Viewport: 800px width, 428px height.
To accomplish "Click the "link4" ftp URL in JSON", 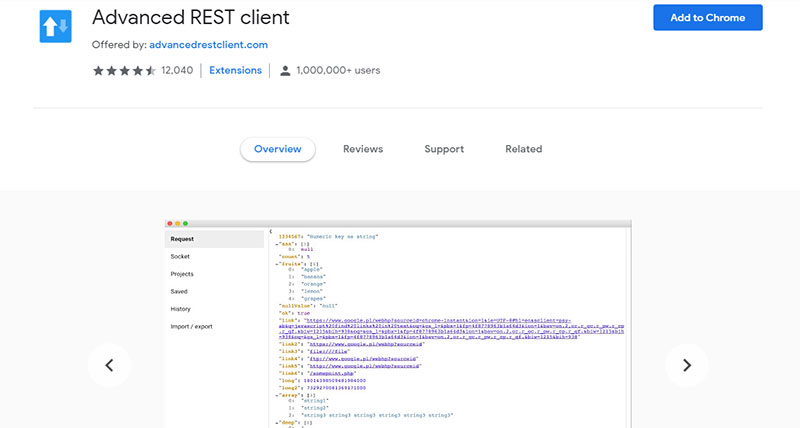I will pos(362,359).
